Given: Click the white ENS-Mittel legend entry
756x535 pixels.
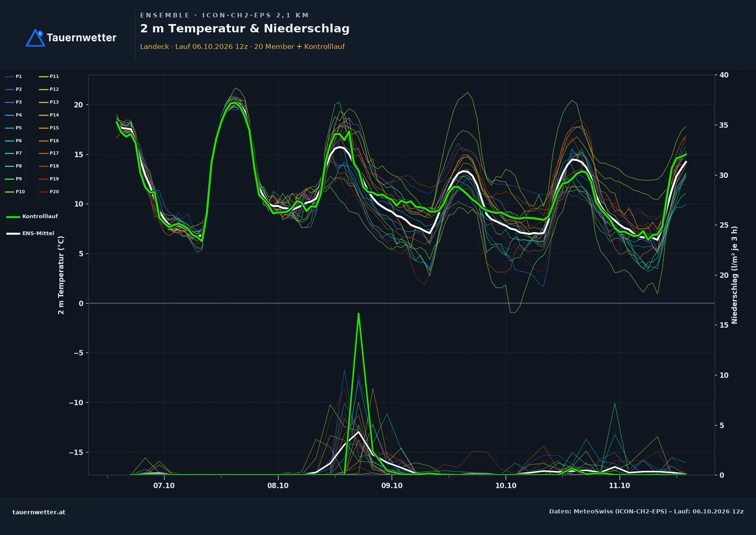Looking at the screenshot, I should [30, 233].
